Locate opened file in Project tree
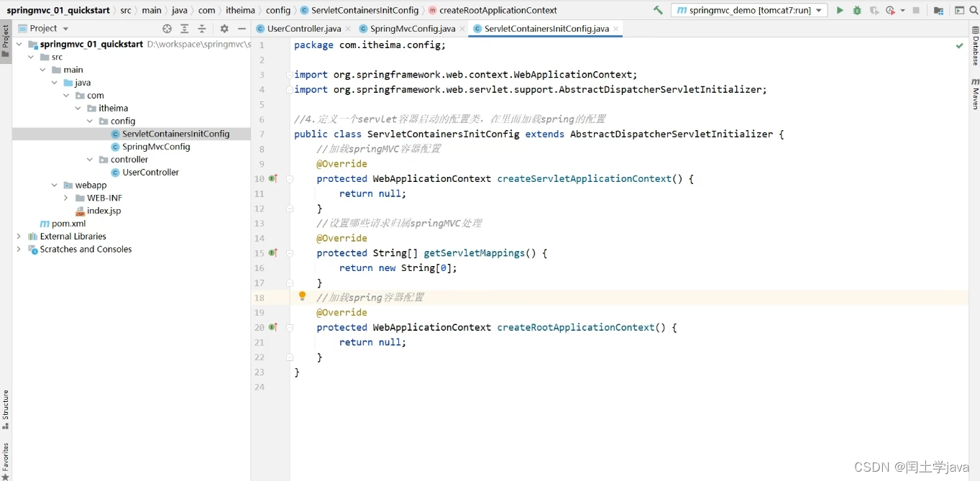Screen dimensions: 980x481 click(x=168, y=29)
